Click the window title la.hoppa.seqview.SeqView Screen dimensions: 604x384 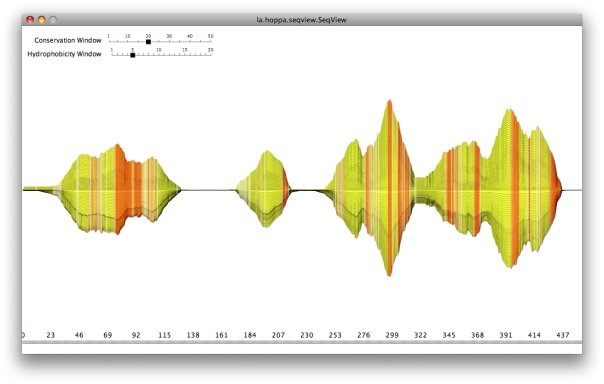tap(302, 20)
